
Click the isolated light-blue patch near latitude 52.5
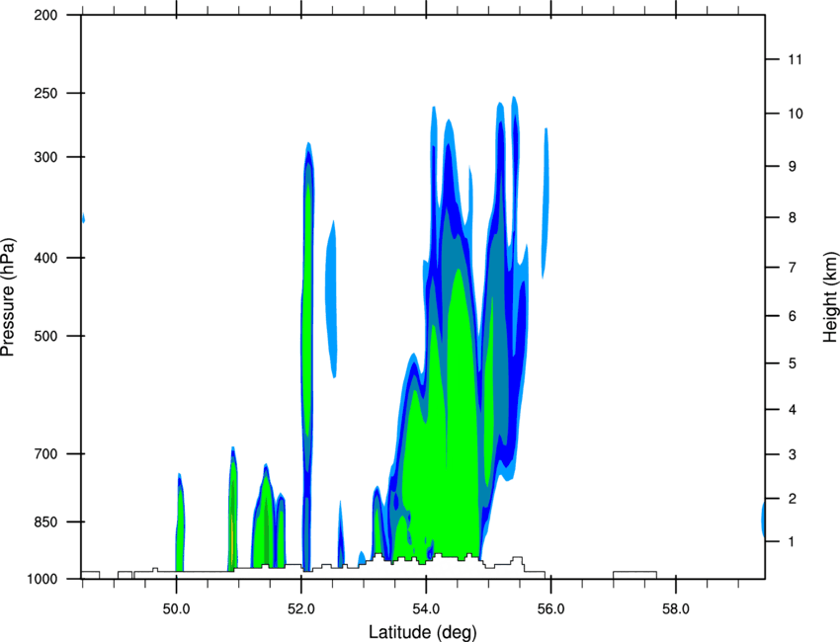click(x=332, y=298)
